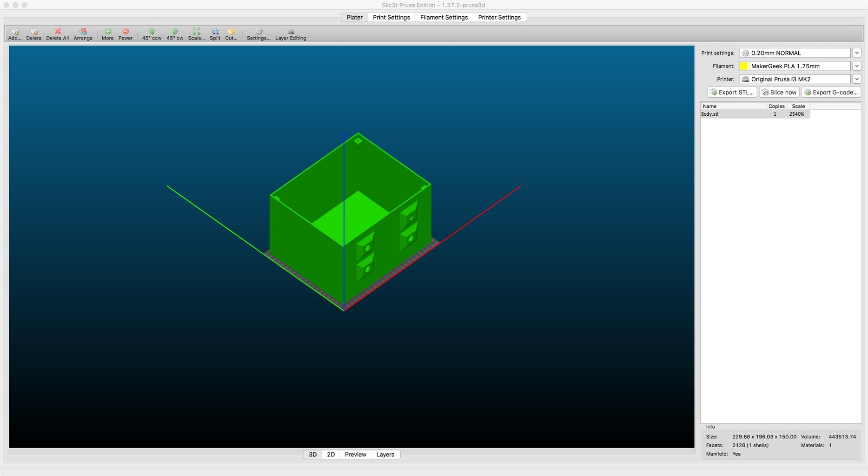The image size is (868, 476).
Task: Open the Scale tool
Action: coord(196,34)
